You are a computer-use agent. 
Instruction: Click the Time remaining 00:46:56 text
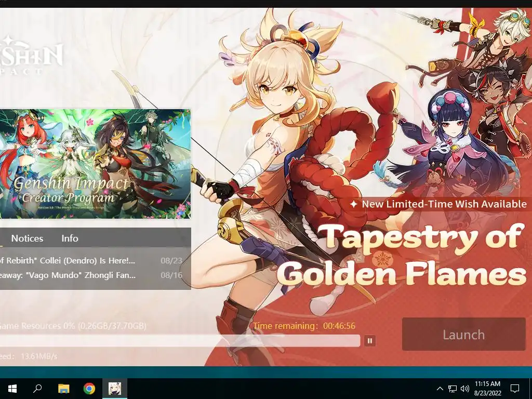(x=304, y=326)
